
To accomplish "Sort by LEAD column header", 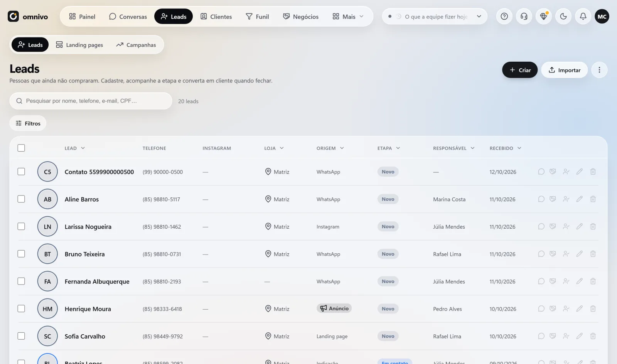I will click(74, 148).
